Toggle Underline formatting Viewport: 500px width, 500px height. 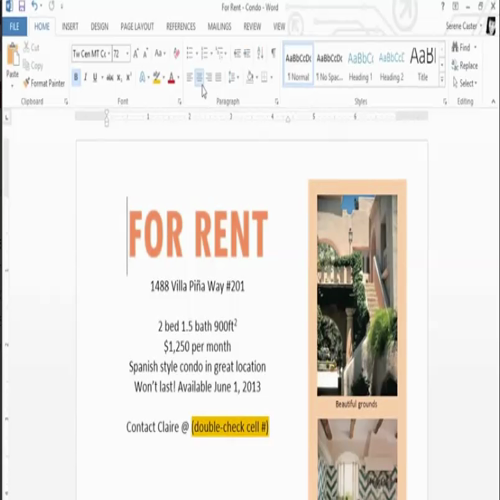pyautogui.click(x=95, y=77)
